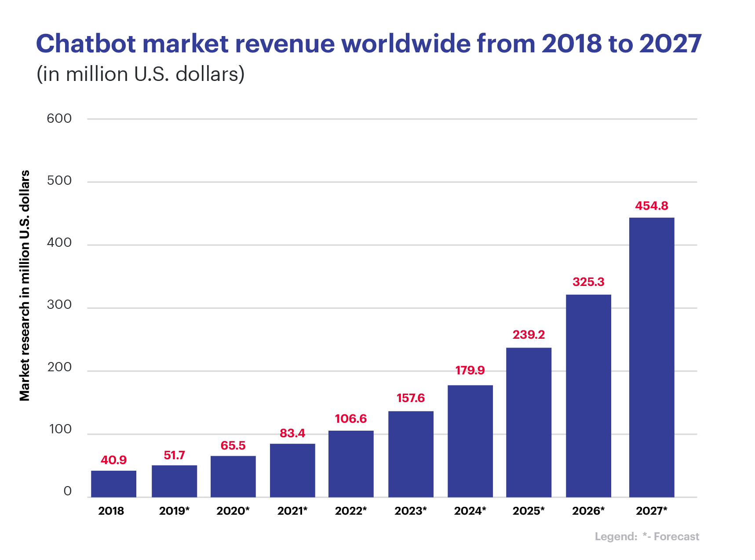Click the x-axis label 2025*
The width and height of the screenshot is (755, 560).
[x=529, y=511]
